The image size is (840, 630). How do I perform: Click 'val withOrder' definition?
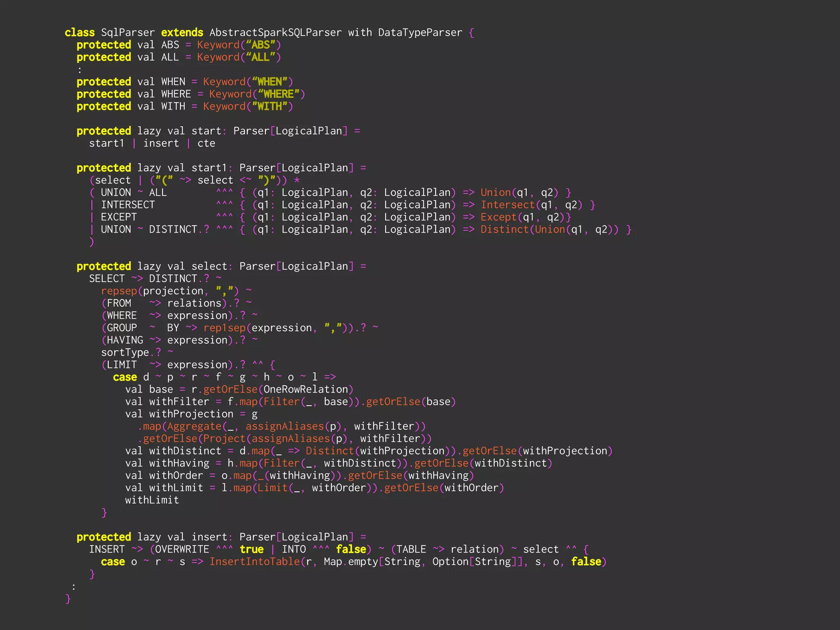[299, 475]
